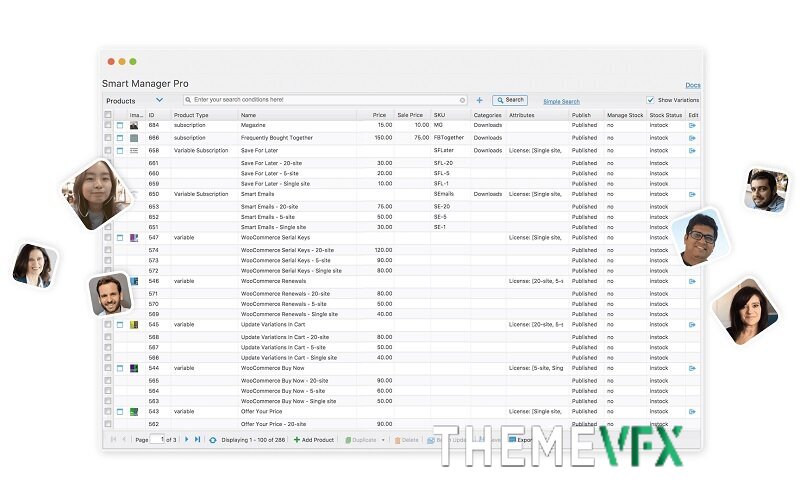
Task: Check the row for Save For Later (658)
Action: [108, 151]
